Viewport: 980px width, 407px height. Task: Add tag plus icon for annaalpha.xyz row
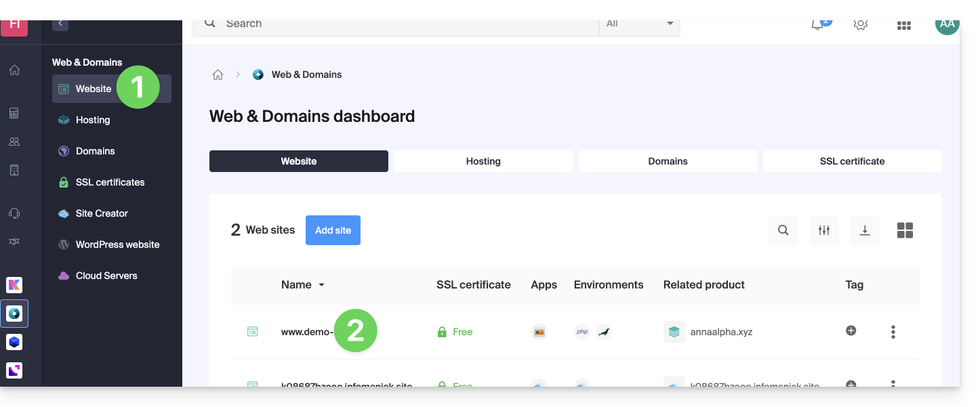851,331
